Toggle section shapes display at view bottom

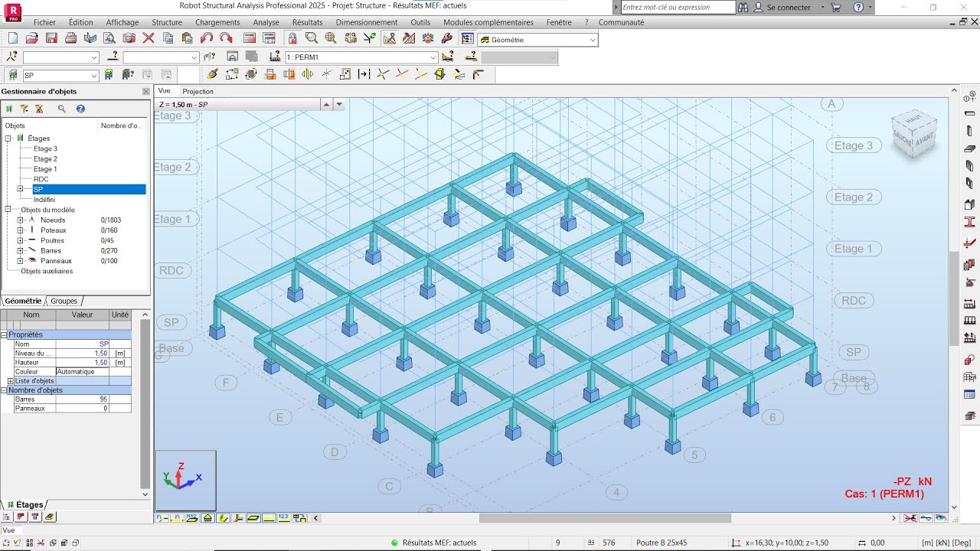223,518
